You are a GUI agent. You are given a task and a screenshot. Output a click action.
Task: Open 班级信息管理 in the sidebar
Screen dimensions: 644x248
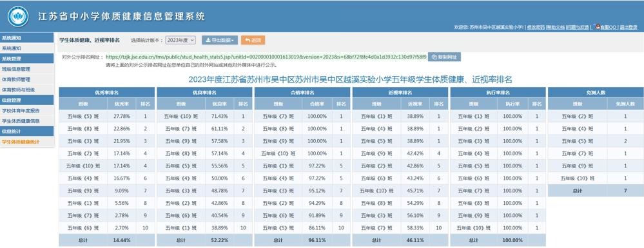point(26,69)
